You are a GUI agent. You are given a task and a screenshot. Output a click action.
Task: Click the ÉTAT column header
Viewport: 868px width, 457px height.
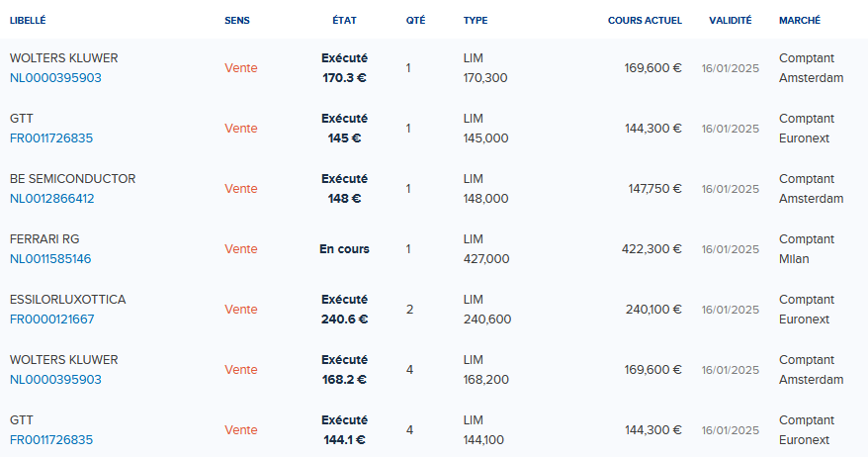tap(344, 21)
